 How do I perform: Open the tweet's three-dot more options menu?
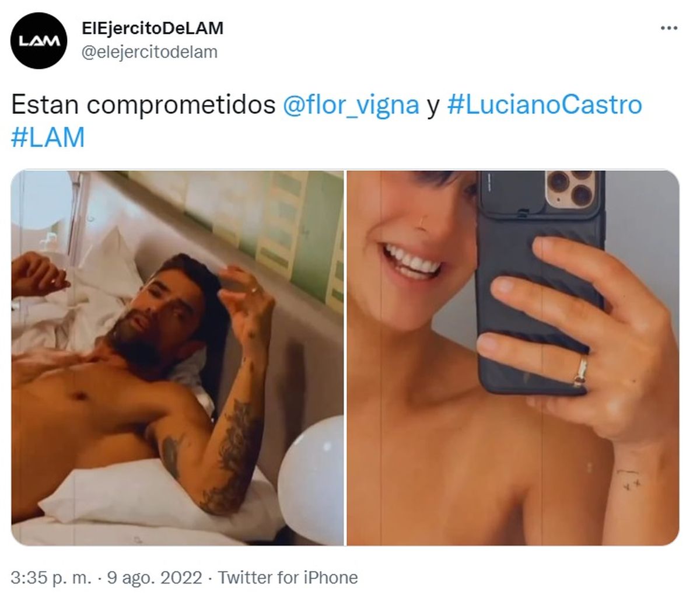click(x=668, y=28)
